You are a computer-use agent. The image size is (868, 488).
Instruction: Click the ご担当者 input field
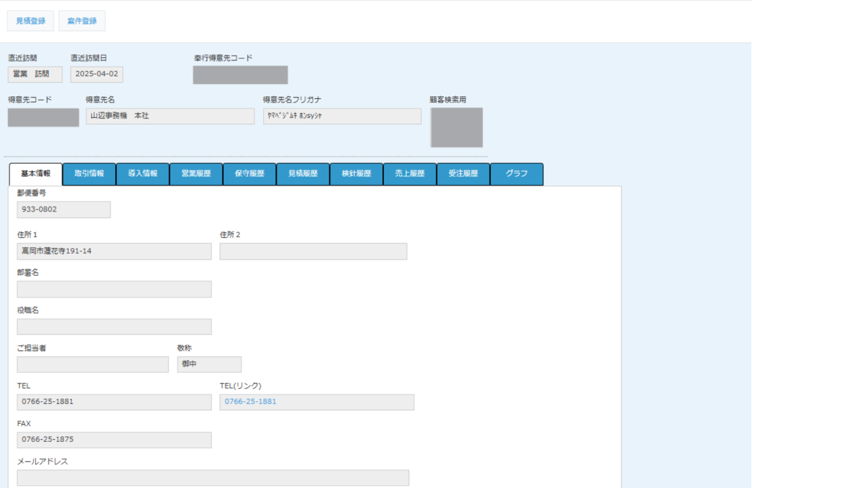(93, 365)
